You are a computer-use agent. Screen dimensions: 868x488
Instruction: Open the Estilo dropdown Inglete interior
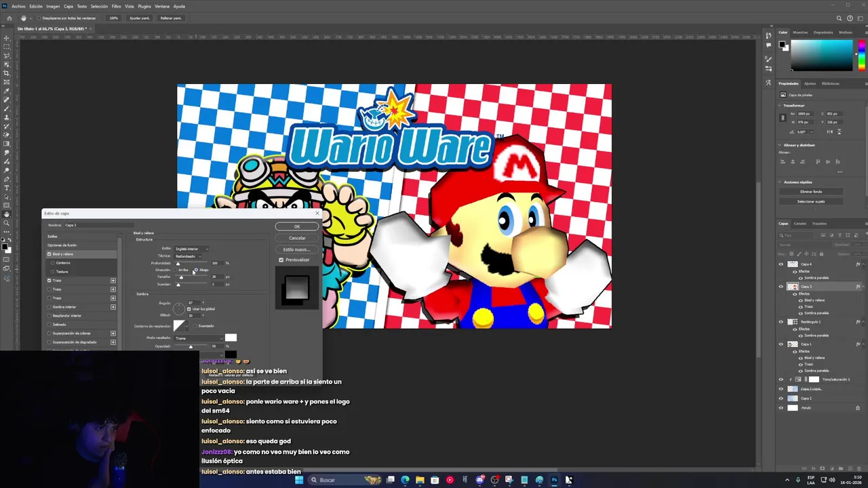point(191,249)
